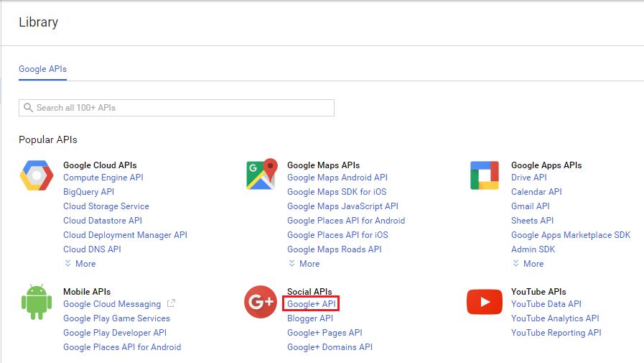
Task: Open the Google+ API link
Action: tap(311, 304)
